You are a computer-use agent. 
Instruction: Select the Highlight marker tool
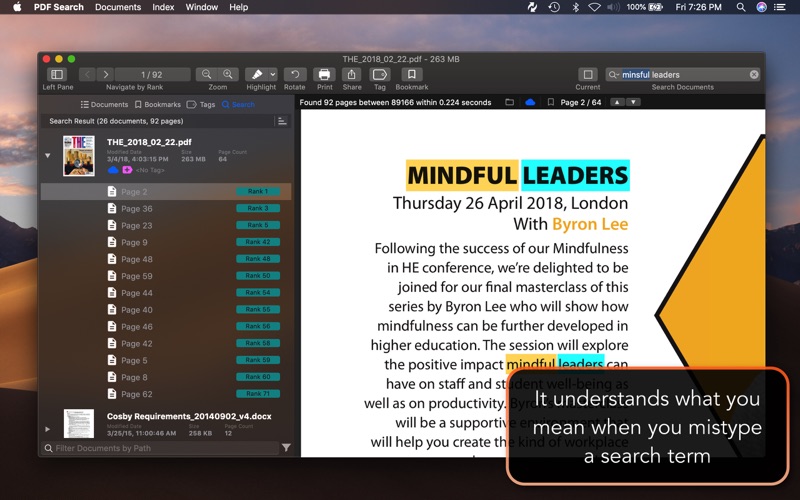pos(257,74)
